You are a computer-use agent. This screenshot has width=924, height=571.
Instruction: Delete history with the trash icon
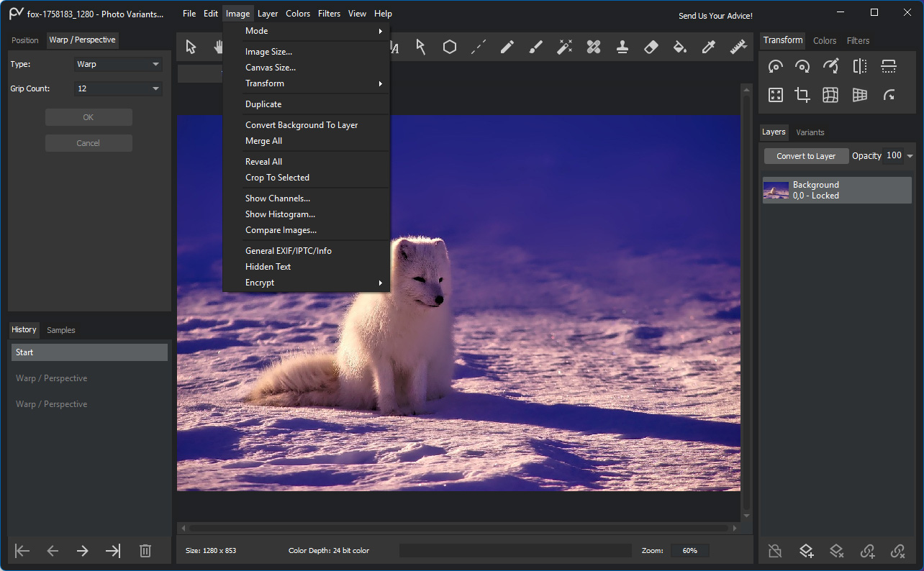pyautogui.click(x=145, y=551)
